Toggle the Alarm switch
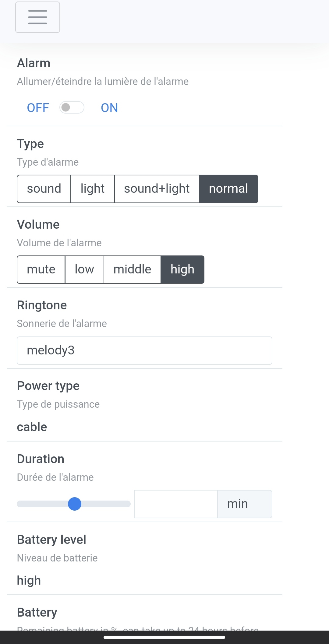329x644 pixels. [x=72, y=107]
